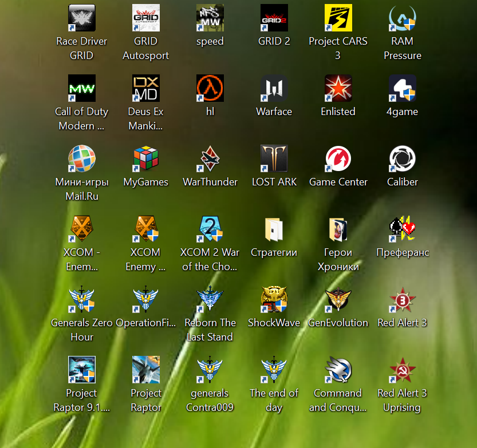Select the Project CARS 3 icon

[x=338, y=18]
